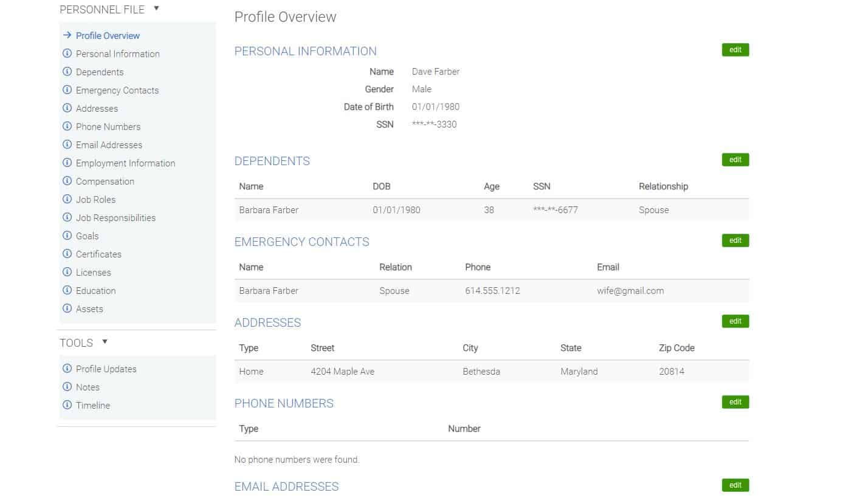
Task: Click Barbara Farber in Emergency Contacts
Action: click(269, 291)
